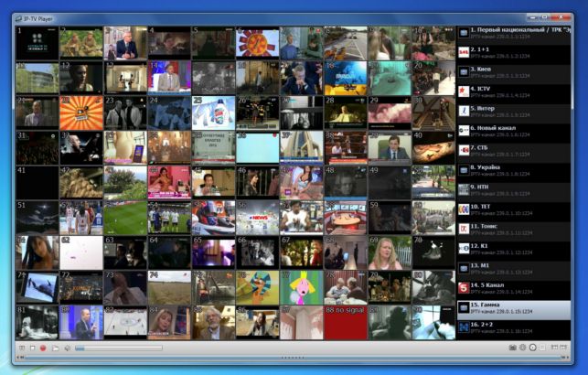
Task: Open thumbnail 83 showing ice hockey rink
Action: click(125, 322)
